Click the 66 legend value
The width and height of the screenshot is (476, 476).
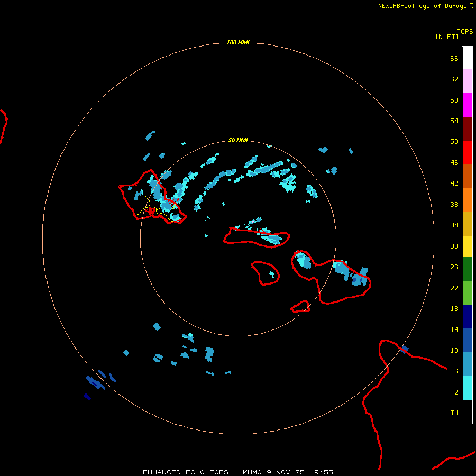click(454, 58)
